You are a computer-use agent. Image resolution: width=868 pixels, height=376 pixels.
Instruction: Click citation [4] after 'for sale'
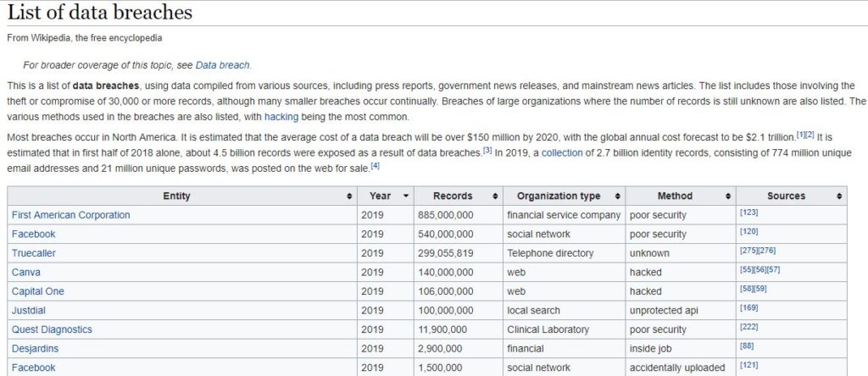375,165
